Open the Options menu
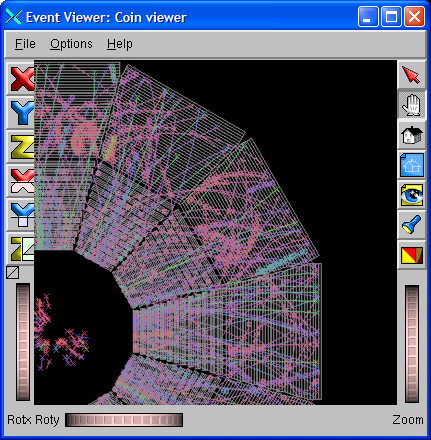 point(71,44)
